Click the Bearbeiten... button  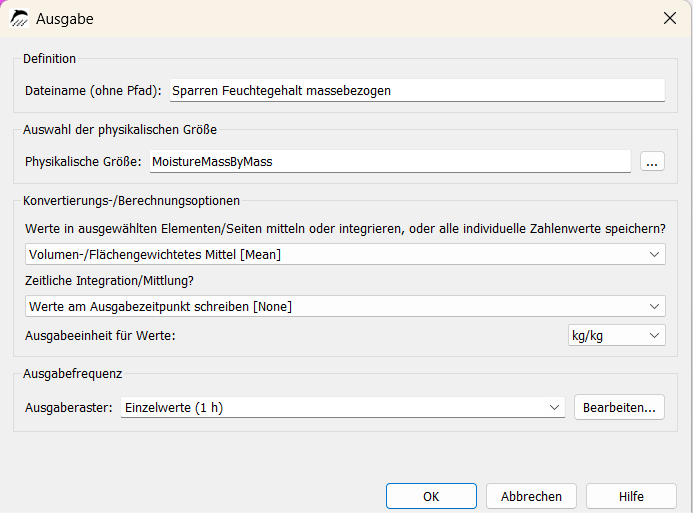[619, 407]
